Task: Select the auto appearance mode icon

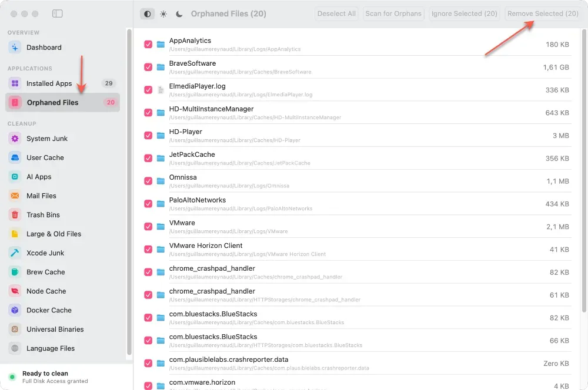Action: [148, 14]
